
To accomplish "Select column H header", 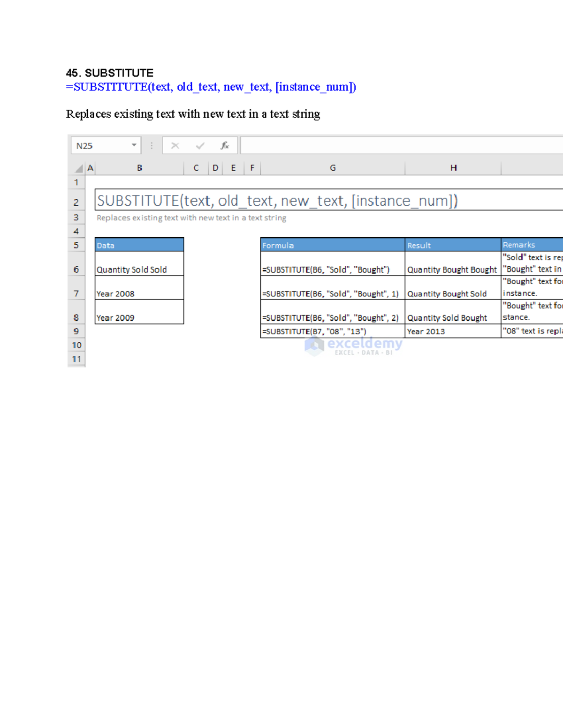I will coord(453,168).
